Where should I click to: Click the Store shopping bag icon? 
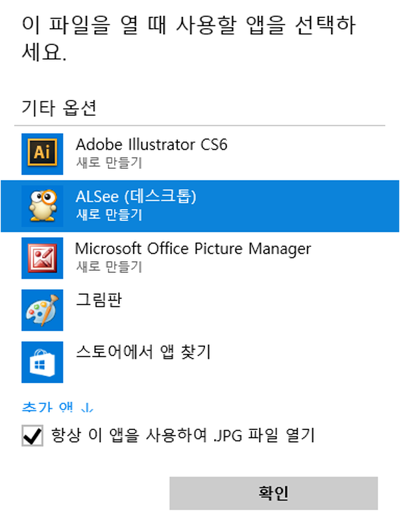pos(42,362)
